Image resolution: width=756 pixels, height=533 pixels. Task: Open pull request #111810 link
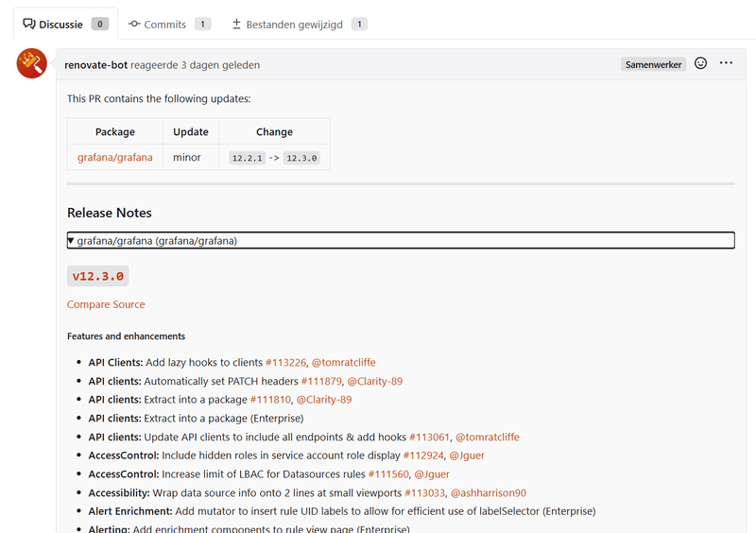point(270,400)
